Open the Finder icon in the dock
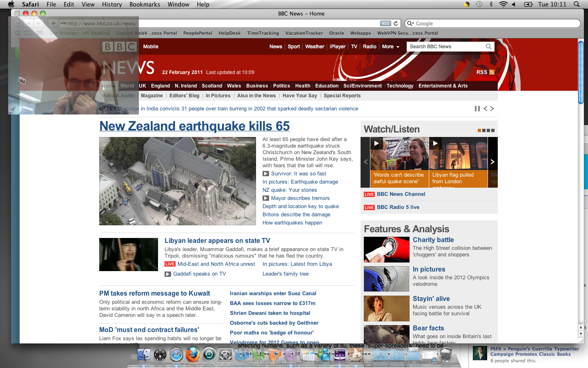This screenshot has height=368, width=588. click(144, 355)
